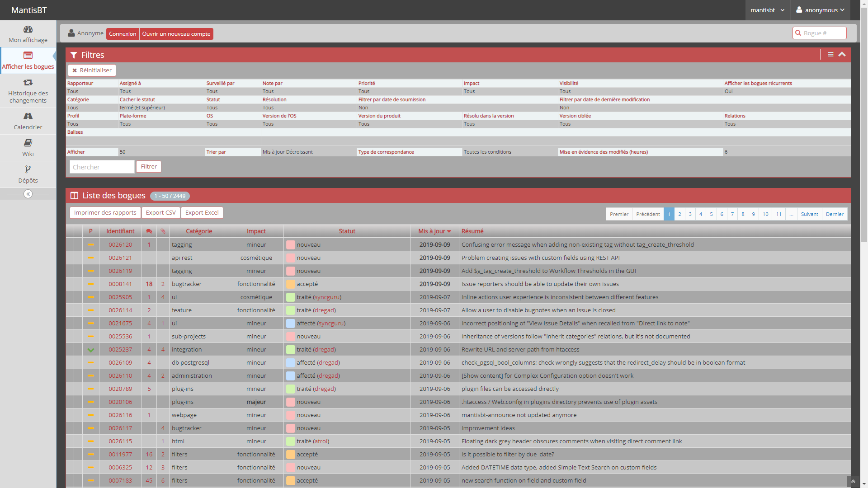This screenshot has height=488, width=868.
Task: Sort by the Catégorie column header
Action: (199, 231)
